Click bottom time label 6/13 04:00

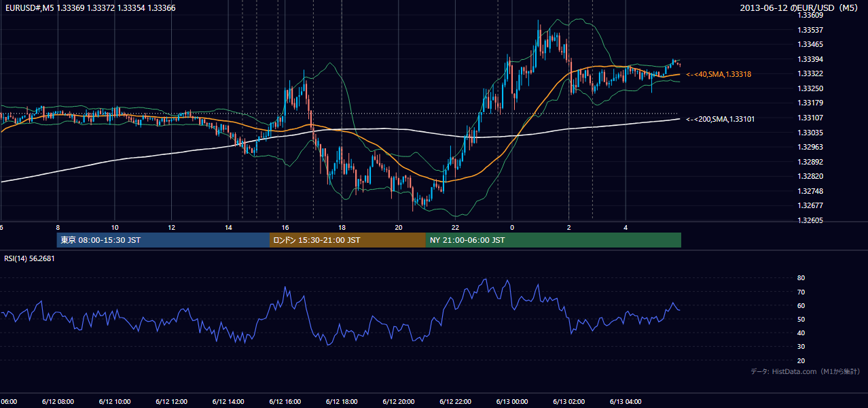coord(626,401)
